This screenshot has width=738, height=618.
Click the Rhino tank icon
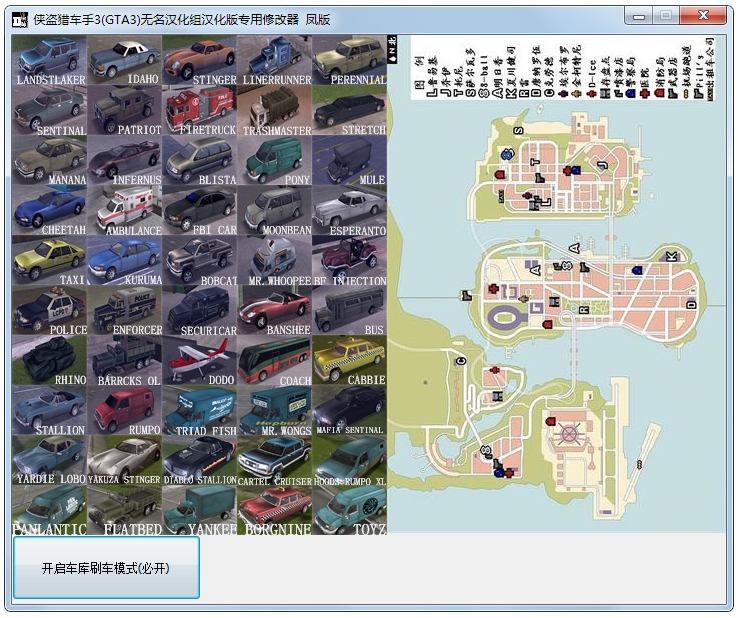click(49, 360)
